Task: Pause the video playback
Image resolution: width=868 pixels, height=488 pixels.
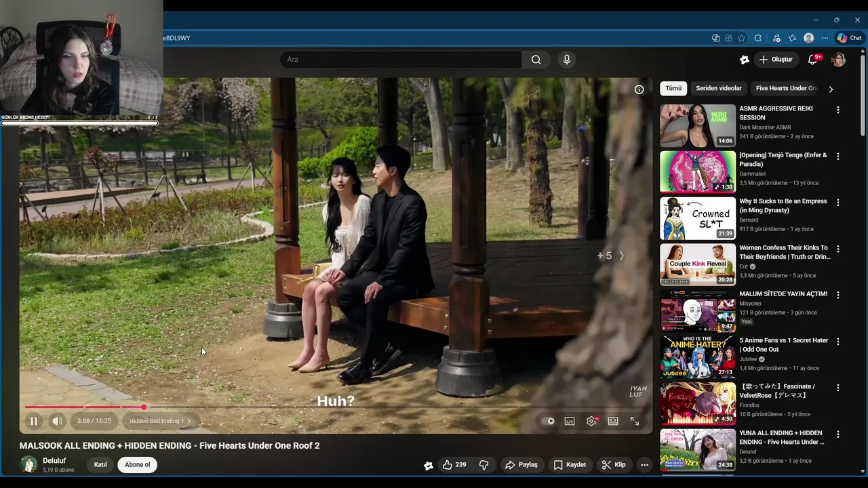Action: 33,421
